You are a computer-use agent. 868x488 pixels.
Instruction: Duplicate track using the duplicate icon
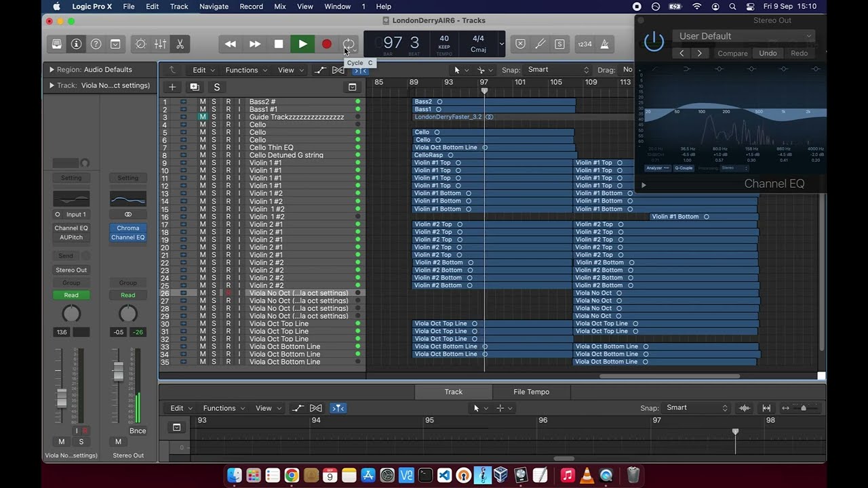194,87
